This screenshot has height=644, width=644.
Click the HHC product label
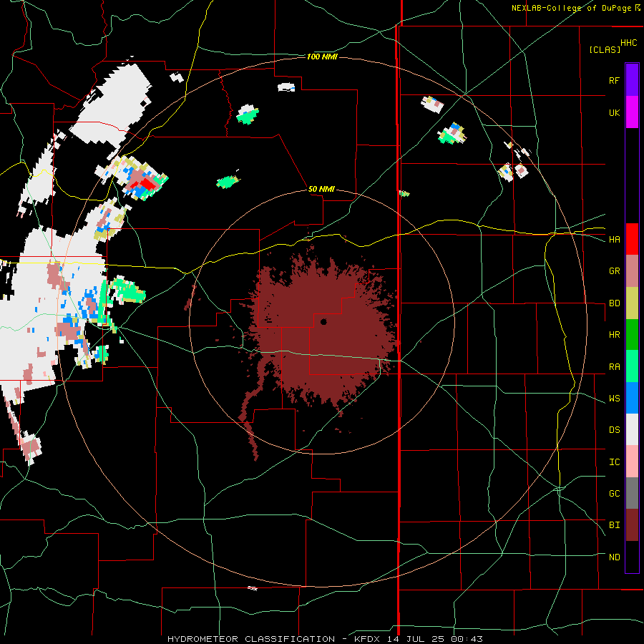click(x=628, y=43)
